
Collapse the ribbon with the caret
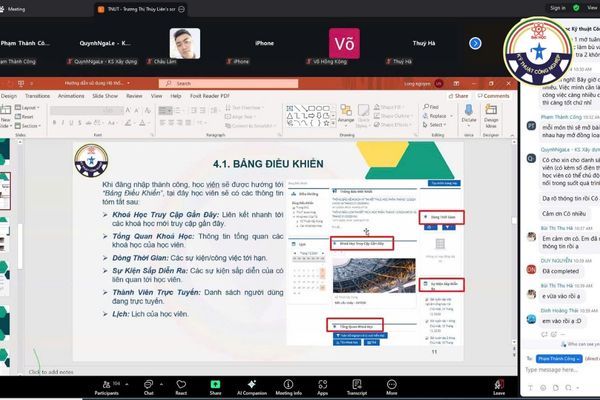click(512, 136)
